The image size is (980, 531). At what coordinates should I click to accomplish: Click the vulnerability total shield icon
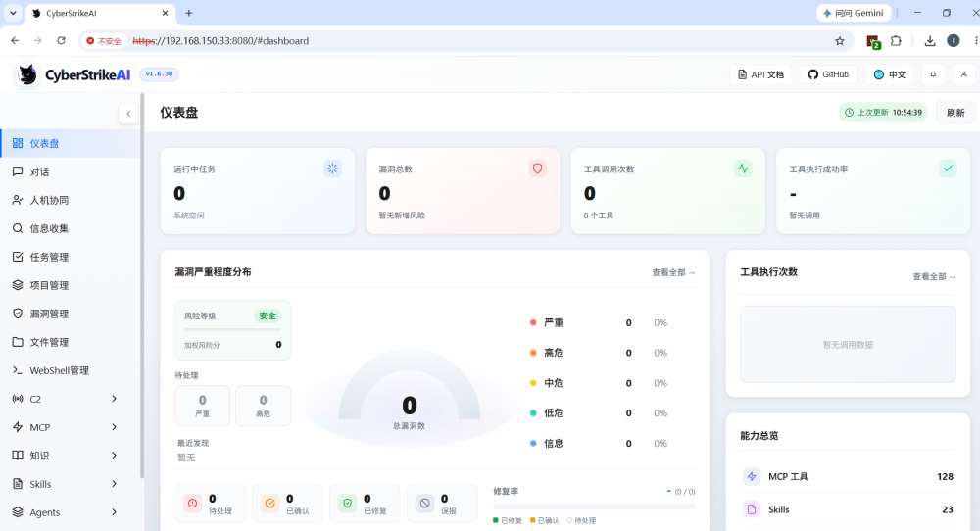pos(537,169)
